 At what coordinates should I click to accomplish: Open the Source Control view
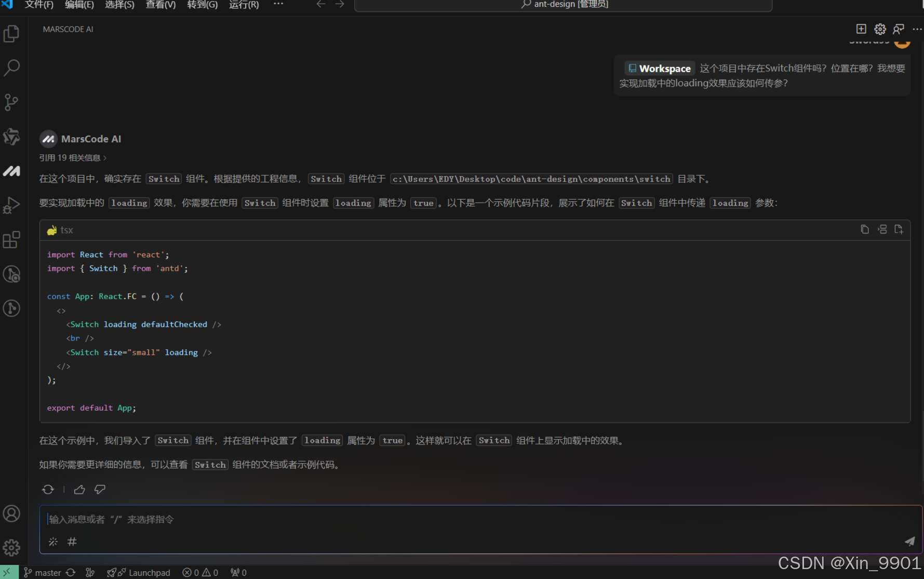point(11,102)
